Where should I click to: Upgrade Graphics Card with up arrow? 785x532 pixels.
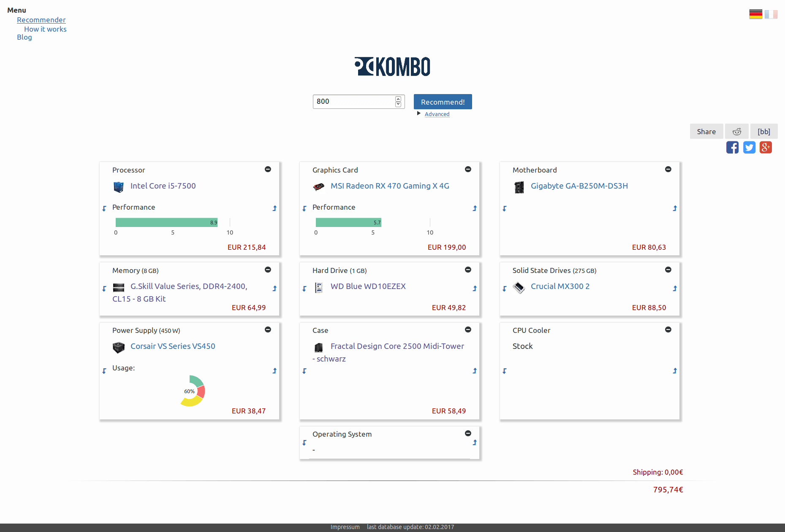point(475,208)
